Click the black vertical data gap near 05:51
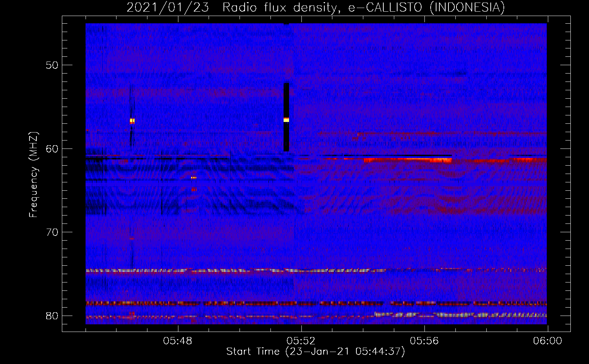The height and width of the screenshot is (364, 589). tap(286, 117)
